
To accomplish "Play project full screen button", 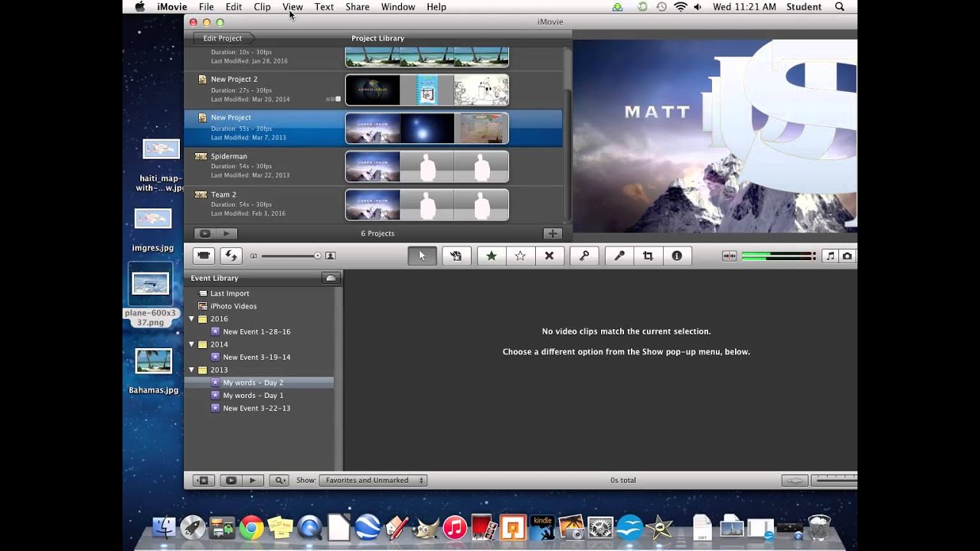I will pos(204,233).
